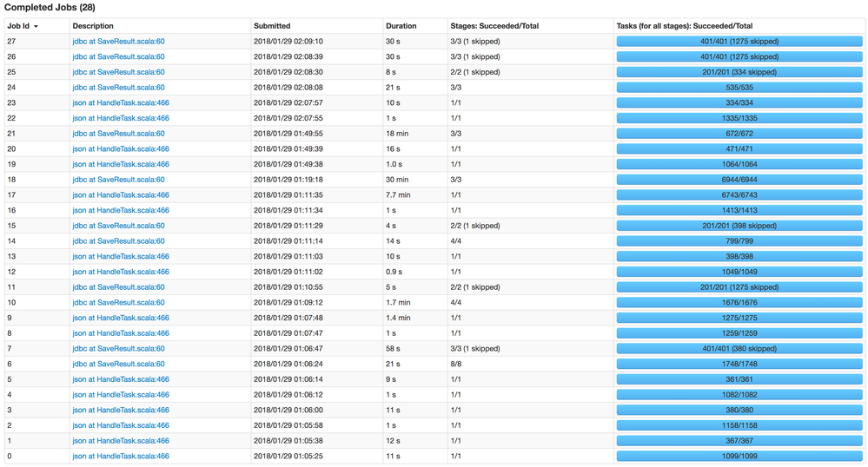Click job 17 json link with 7.7 min duration
868x467 pixels.
pos(121,195)
